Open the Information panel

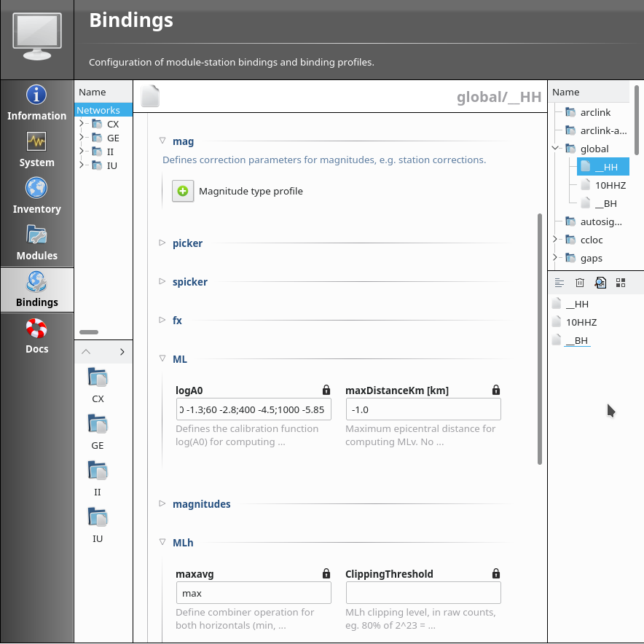36,103
